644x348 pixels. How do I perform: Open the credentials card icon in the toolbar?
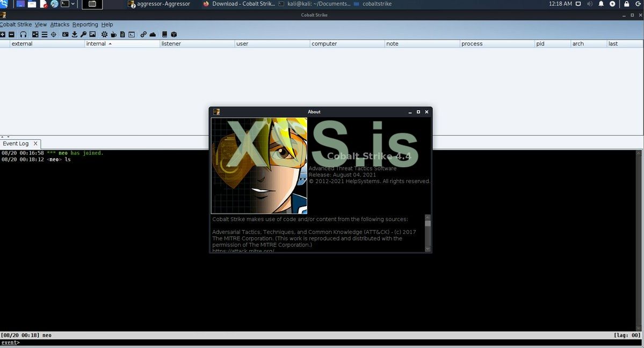pyautogui.click(x=66, y=34)
